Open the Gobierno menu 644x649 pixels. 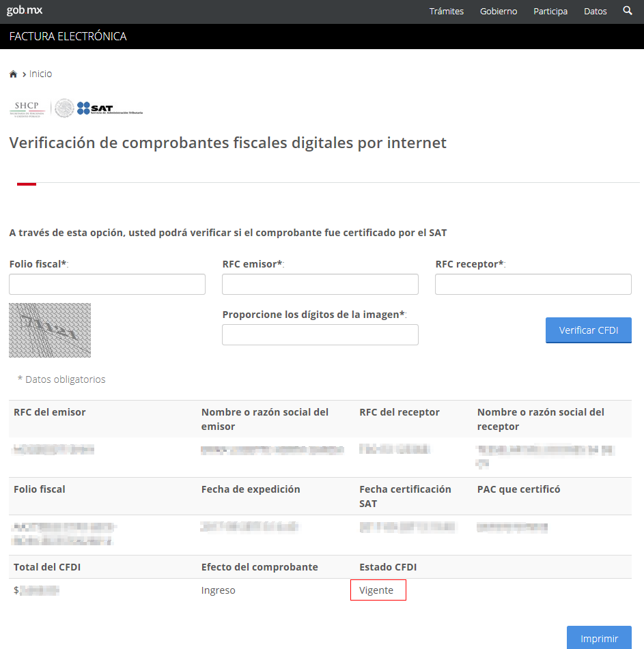498,11
